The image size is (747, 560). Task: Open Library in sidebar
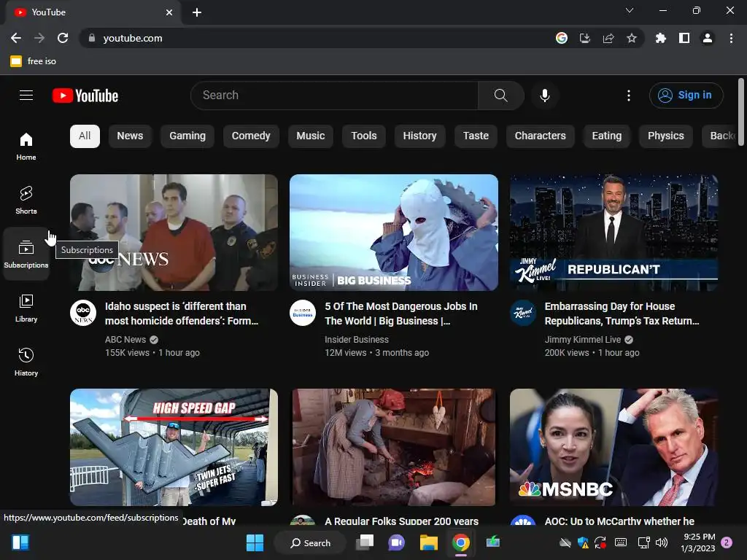click(x=26, y=308)
